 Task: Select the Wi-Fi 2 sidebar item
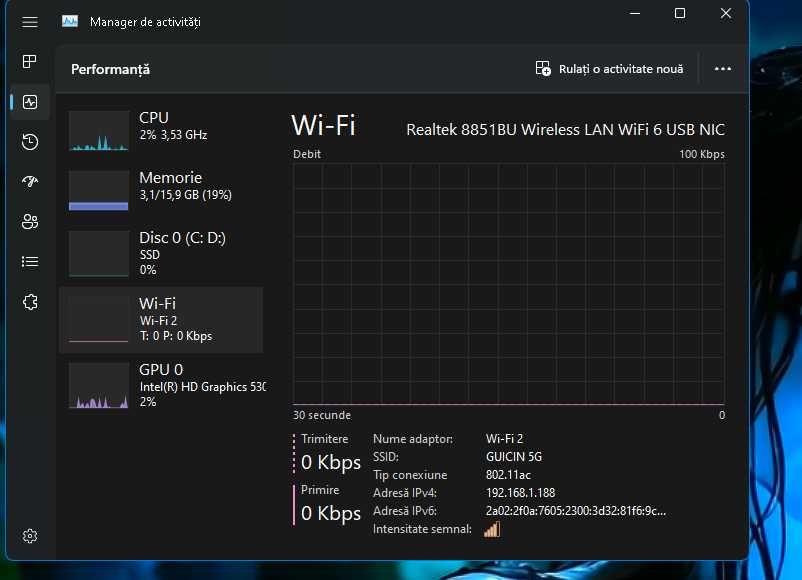[161, 320]
